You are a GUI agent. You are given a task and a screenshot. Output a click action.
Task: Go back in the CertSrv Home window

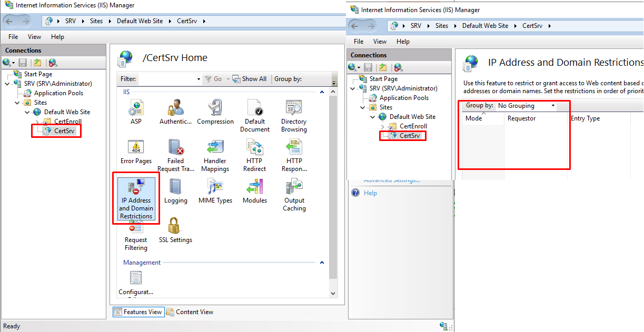[9, 21]
